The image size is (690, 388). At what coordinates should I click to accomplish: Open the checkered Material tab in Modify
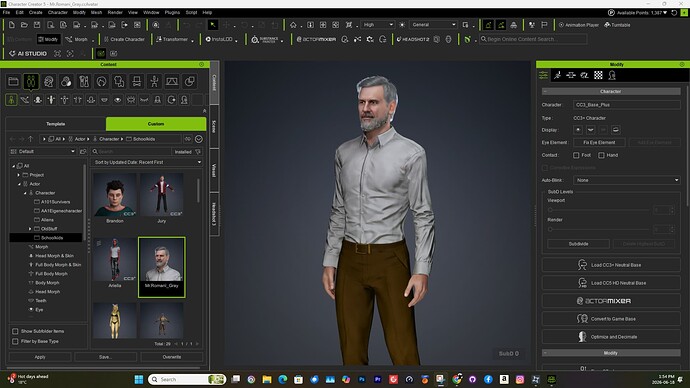pyautogui.click(x=598, y=75)
